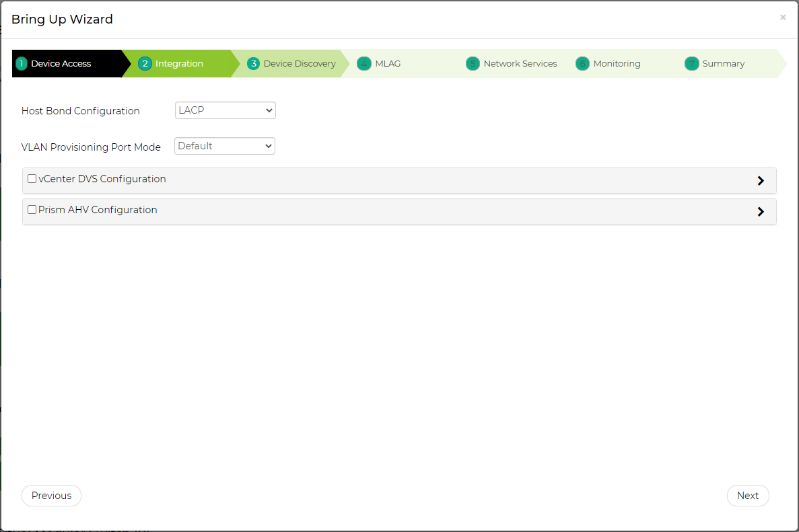This screenshot has width=799, height=532.
Task: Switch to the Device Discovery step label
Action: pyautogui.click(x=300, y=64)
